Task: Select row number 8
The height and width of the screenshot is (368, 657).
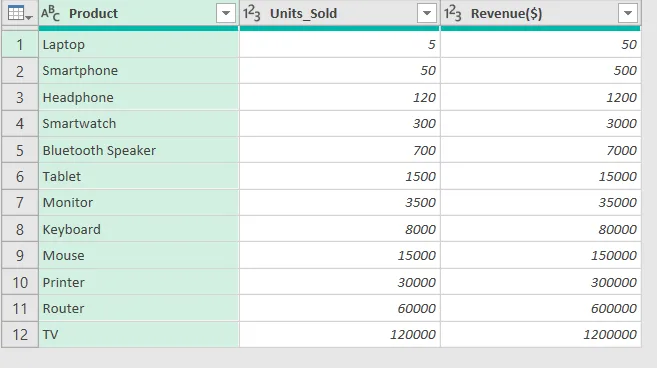Action: click(x=20, y=229)
